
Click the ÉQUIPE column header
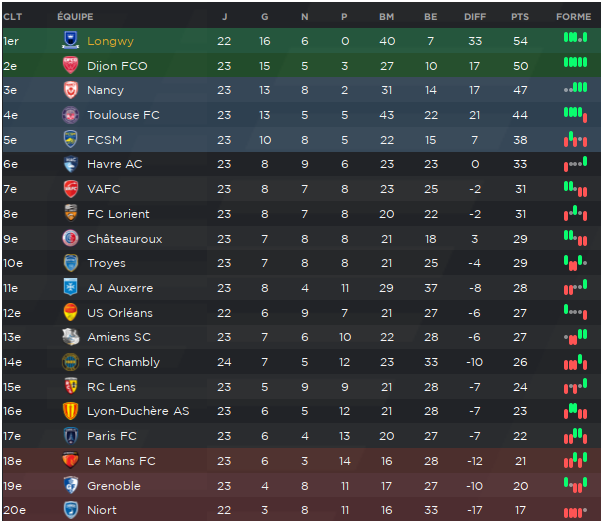click(75, 17)
